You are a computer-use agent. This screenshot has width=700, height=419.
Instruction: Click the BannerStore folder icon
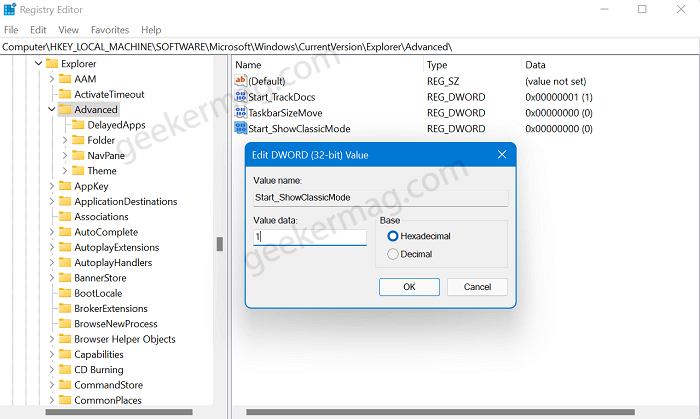point(65,278)
